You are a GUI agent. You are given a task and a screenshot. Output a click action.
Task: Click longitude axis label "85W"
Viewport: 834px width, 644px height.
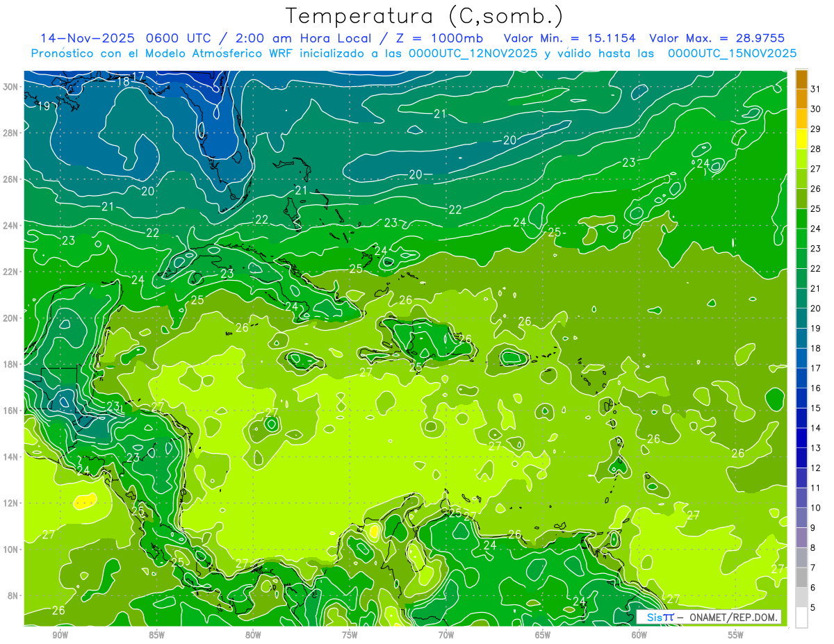(x=156, y=635)
